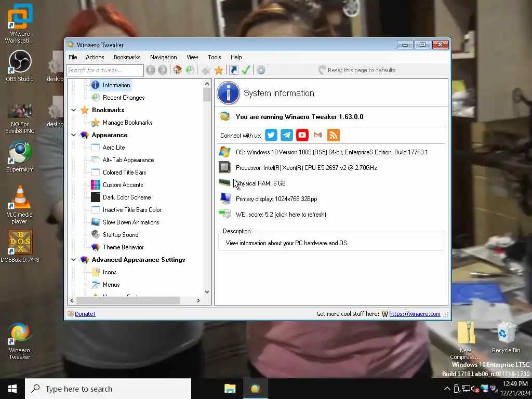
Task: Select Recent Changes tree item
Action: tap(124, 98)
